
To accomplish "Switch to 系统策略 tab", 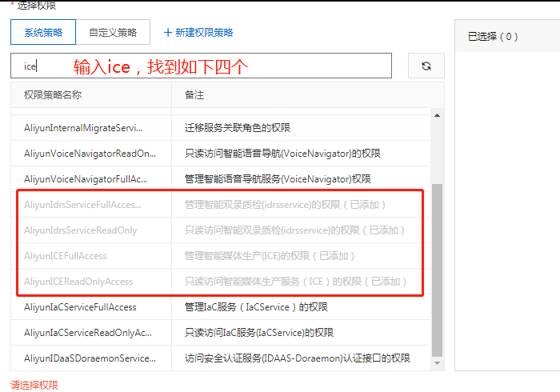I will pyautogui.click(x=43, y=32).
